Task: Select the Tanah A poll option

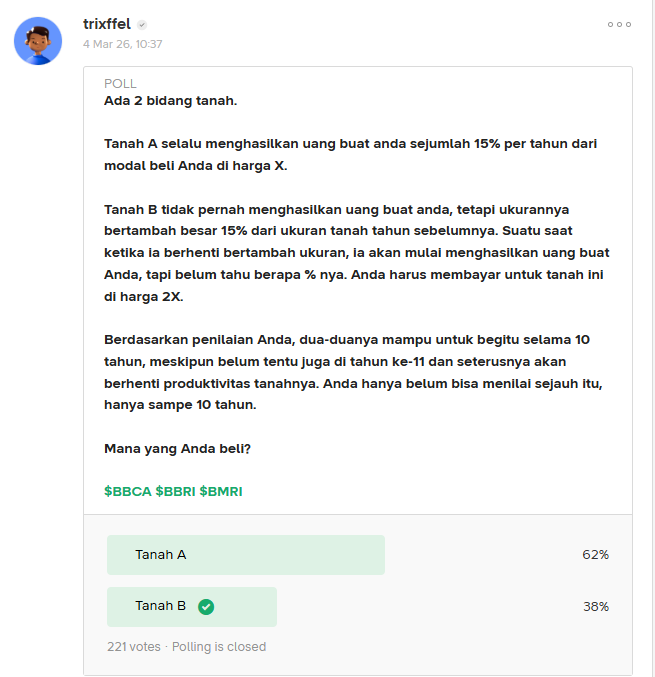Action: point(245,555)
